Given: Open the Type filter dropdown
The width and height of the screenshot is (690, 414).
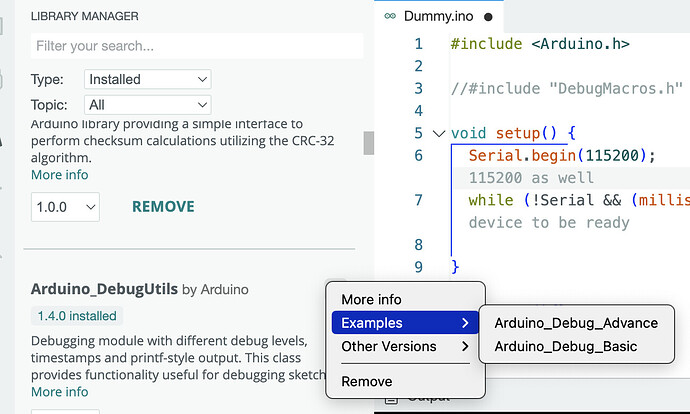Looking at the screenshot, I should [147, 79].
